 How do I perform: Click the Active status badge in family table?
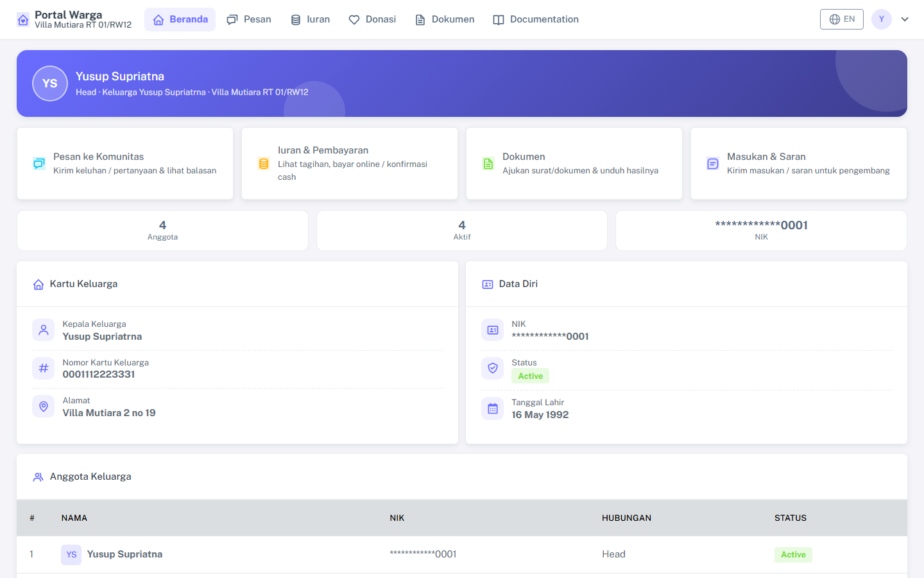793,555
